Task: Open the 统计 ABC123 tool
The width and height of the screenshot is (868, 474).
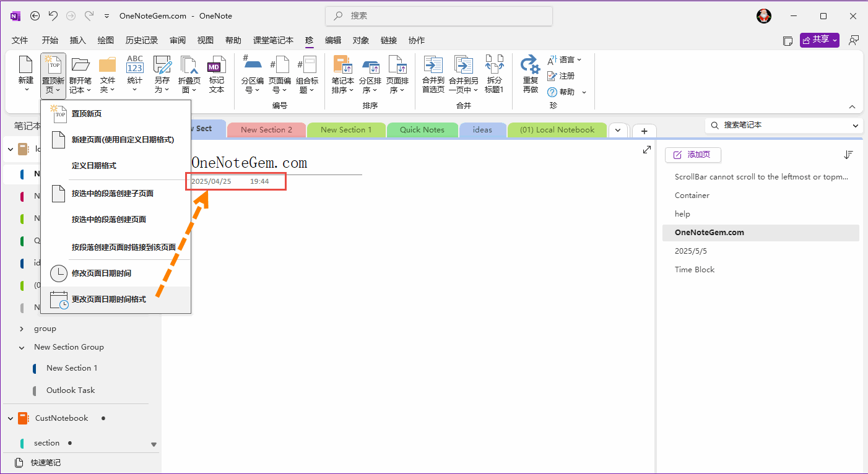Action: tap(134, 64)
